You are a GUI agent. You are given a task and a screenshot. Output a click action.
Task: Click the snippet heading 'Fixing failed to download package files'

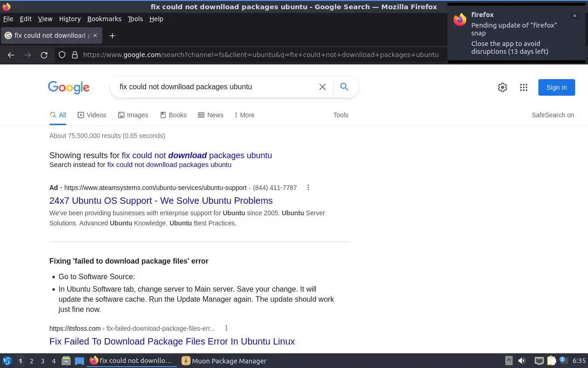click(x=129, y=261)
